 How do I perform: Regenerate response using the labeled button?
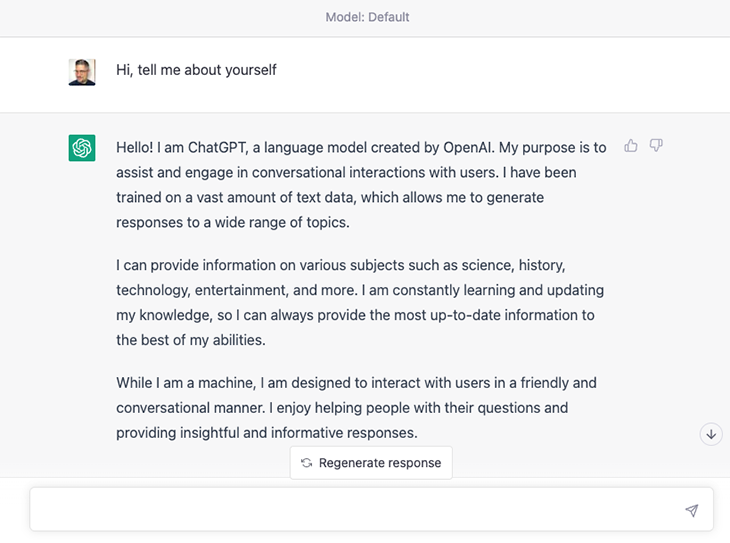pos(371,463)
